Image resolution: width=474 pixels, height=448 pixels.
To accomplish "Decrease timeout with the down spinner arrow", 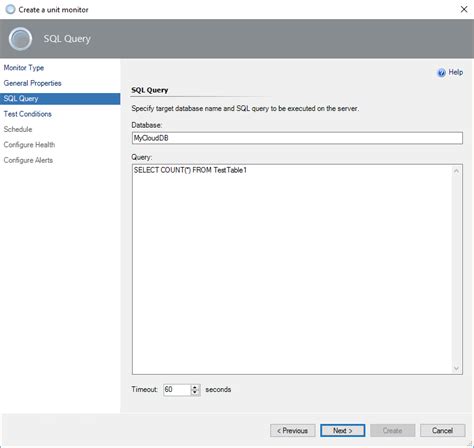I will coord(195,392).
